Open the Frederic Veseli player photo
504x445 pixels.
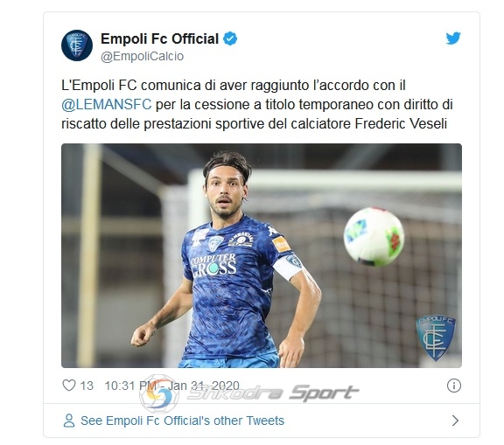tap(262, 255)
